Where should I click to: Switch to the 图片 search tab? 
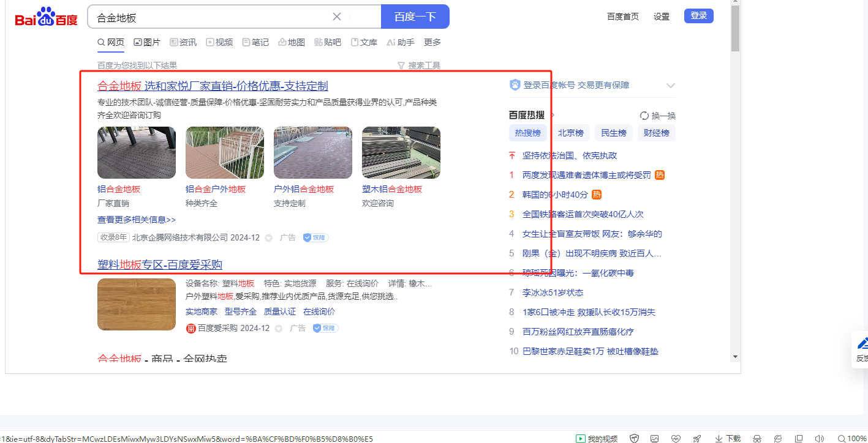(147, 42)
